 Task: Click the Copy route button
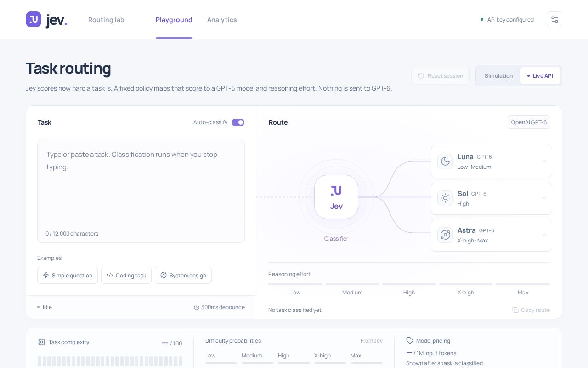[531, 310]
